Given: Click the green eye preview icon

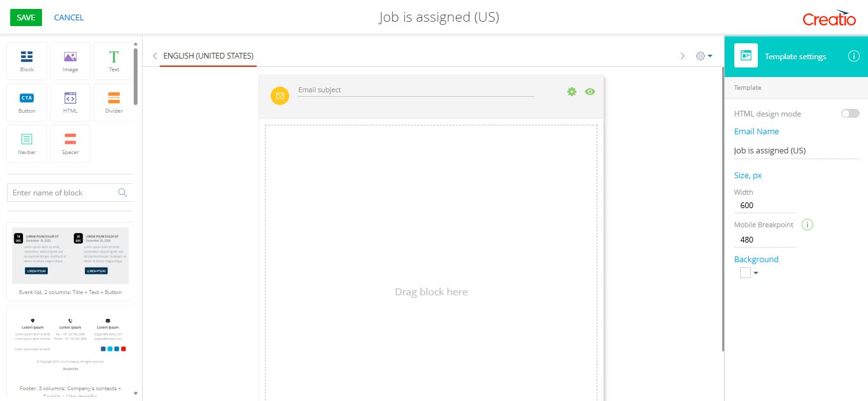Looking at the screenshot, I should point(590,92).
